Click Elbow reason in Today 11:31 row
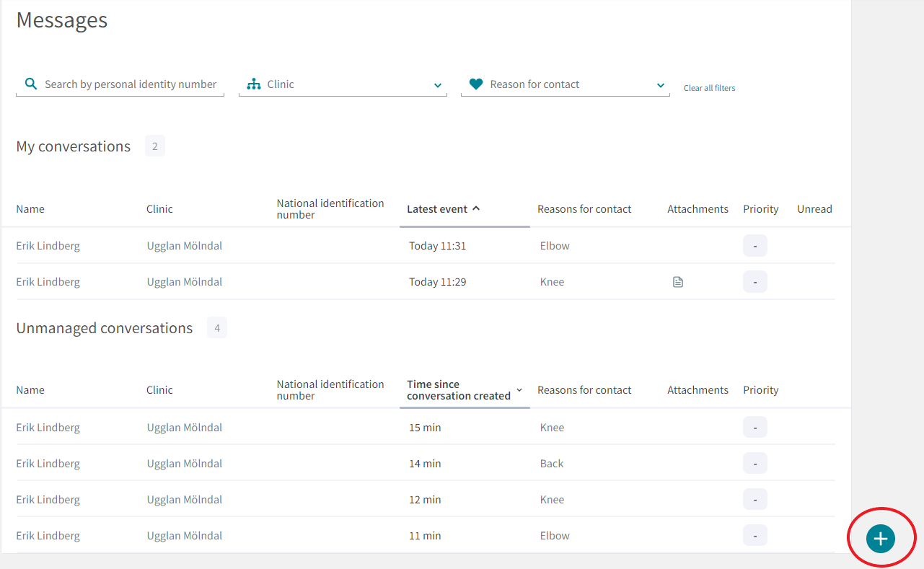The image size is (924, 569). click(x=555, y=246)
